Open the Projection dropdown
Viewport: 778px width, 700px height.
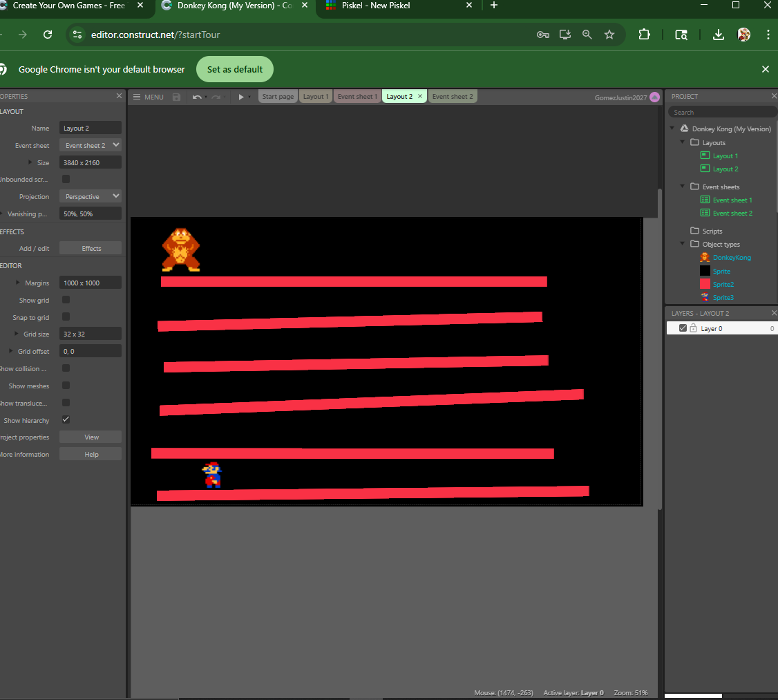point(91,196)
